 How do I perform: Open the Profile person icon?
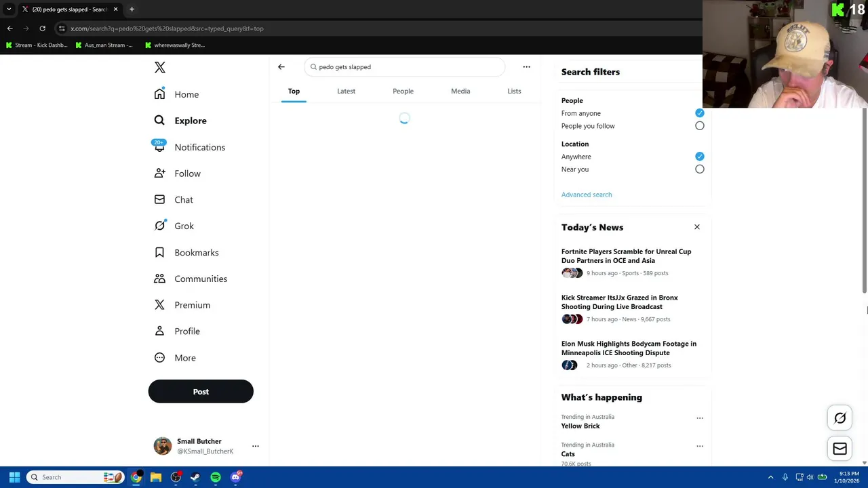tap(159, 331)
